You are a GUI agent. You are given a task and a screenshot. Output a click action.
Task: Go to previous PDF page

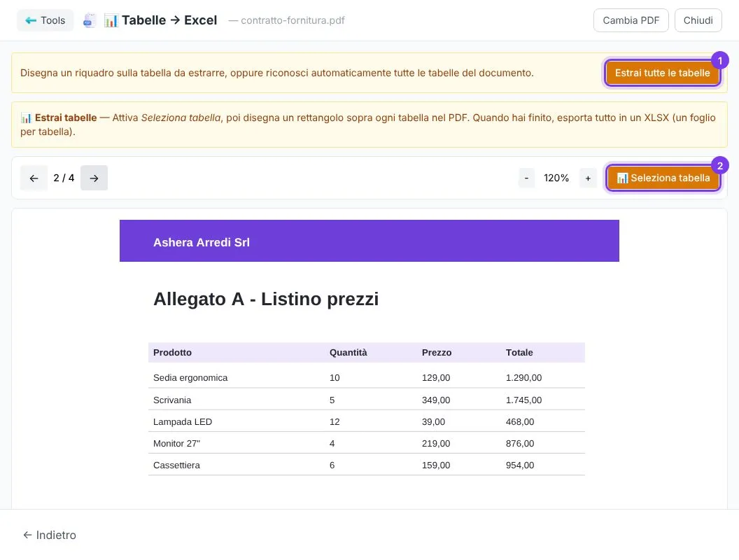(x=34, y=178)
